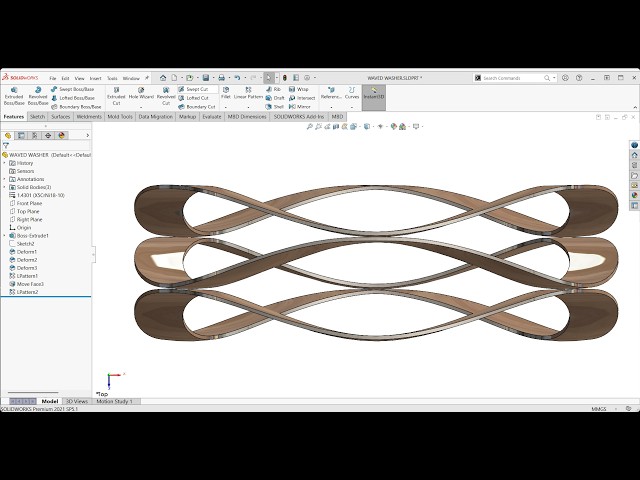The height and width of the screenshot is (480, 640).
Task: Open the Undo dropdown arrow
Action: click(x=245, y=78)
